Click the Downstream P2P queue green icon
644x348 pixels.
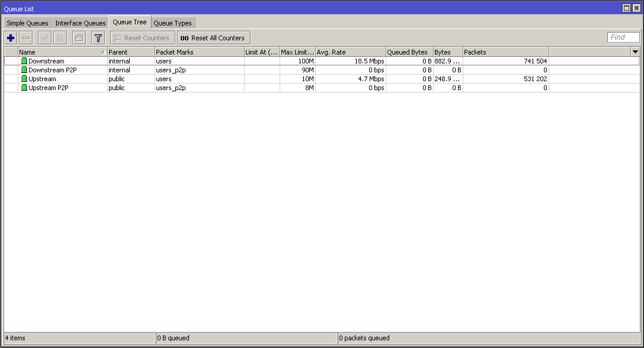24,70
